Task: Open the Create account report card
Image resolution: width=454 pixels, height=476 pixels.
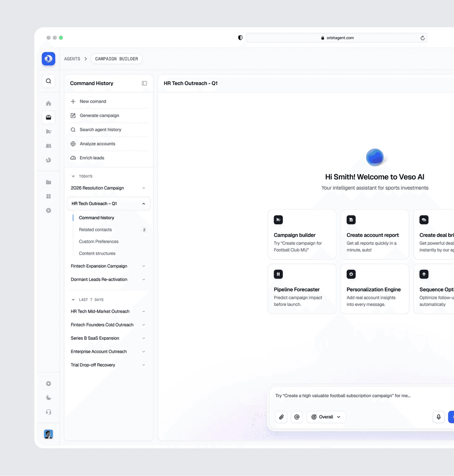Action: 375,235
